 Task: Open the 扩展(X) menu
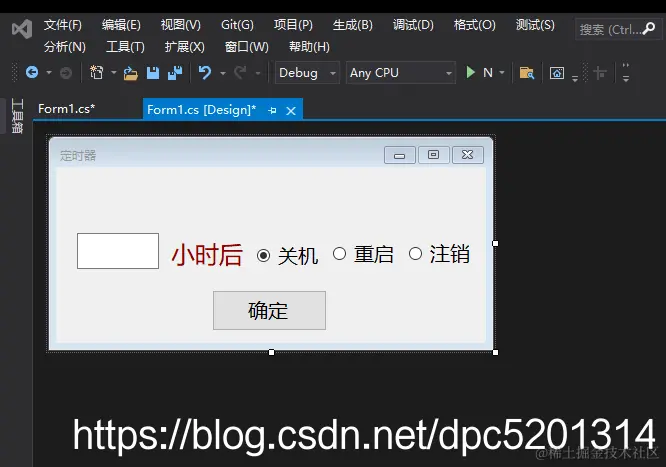(184, 47)
